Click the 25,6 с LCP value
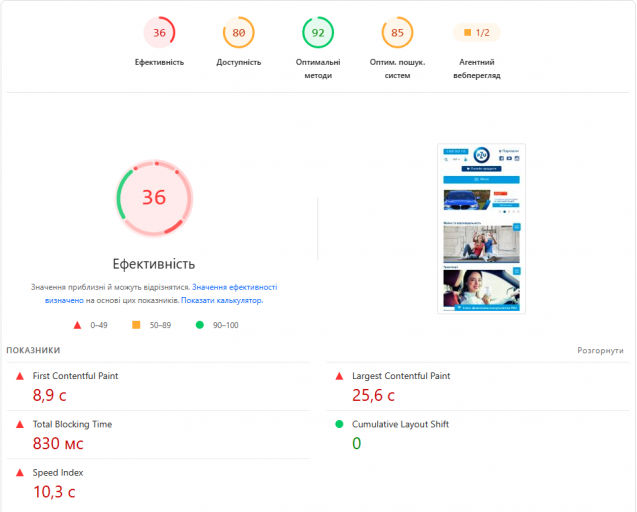Image resolution: width=637 pixels, height=512 pixels. tap(373, 395)
